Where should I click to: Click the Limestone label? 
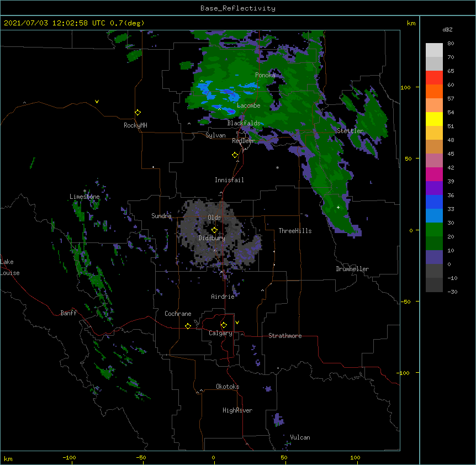tap(84, 197)
